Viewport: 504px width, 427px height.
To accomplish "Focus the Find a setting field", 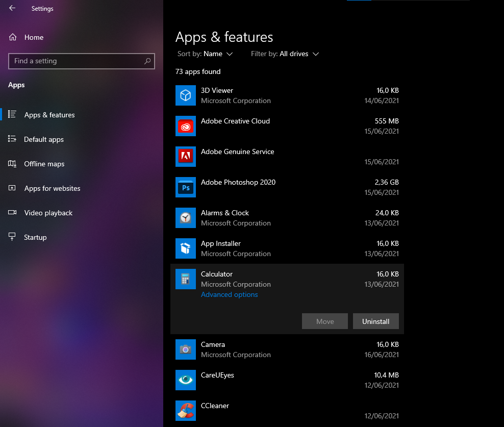I will coord(82,61).
